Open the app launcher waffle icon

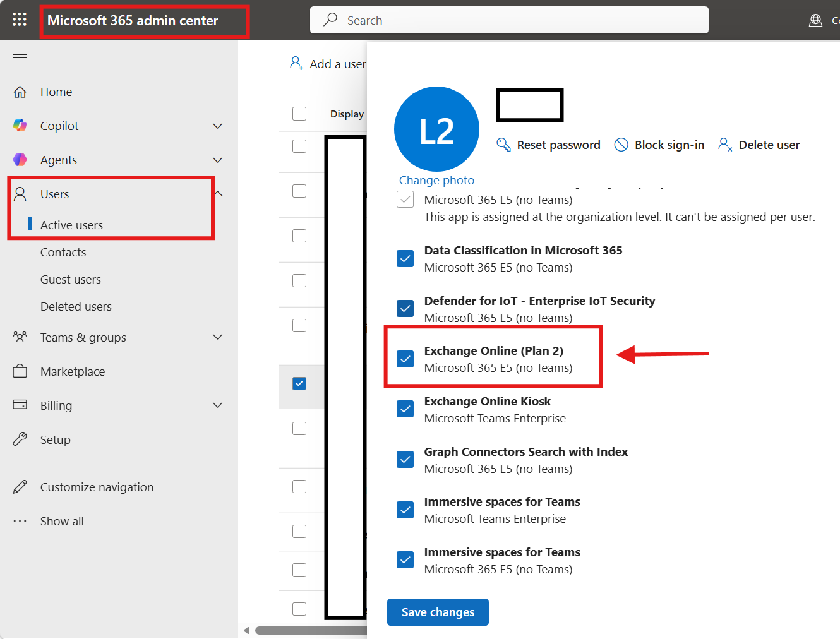click(x=20, y=20)
